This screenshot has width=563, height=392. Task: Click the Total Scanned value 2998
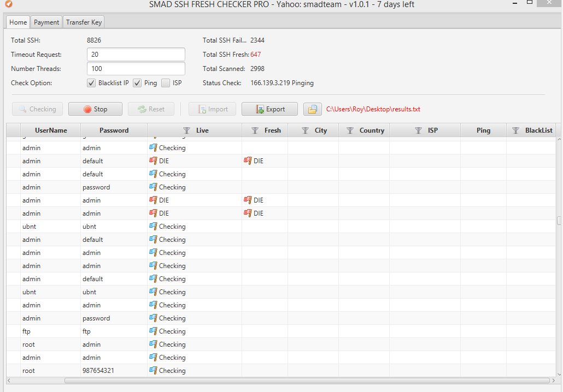(x=257, y=68)
